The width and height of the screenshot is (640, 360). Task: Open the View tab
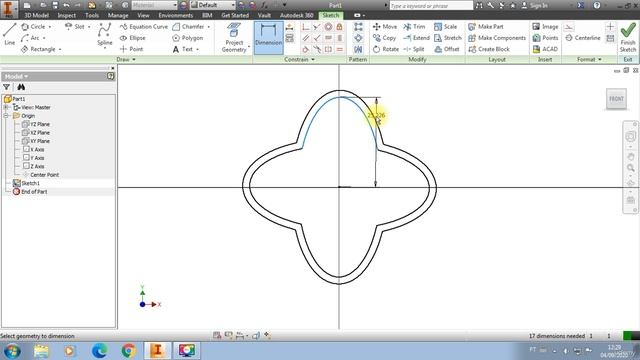143,16
